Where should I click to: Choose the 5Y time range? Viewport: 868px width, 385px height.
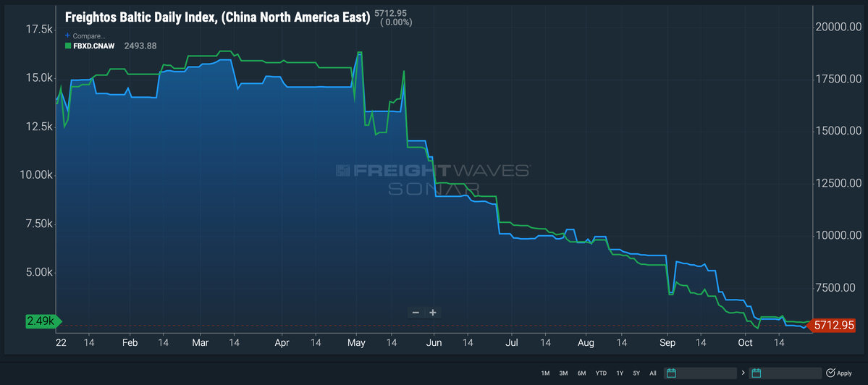tap(636, 373)
